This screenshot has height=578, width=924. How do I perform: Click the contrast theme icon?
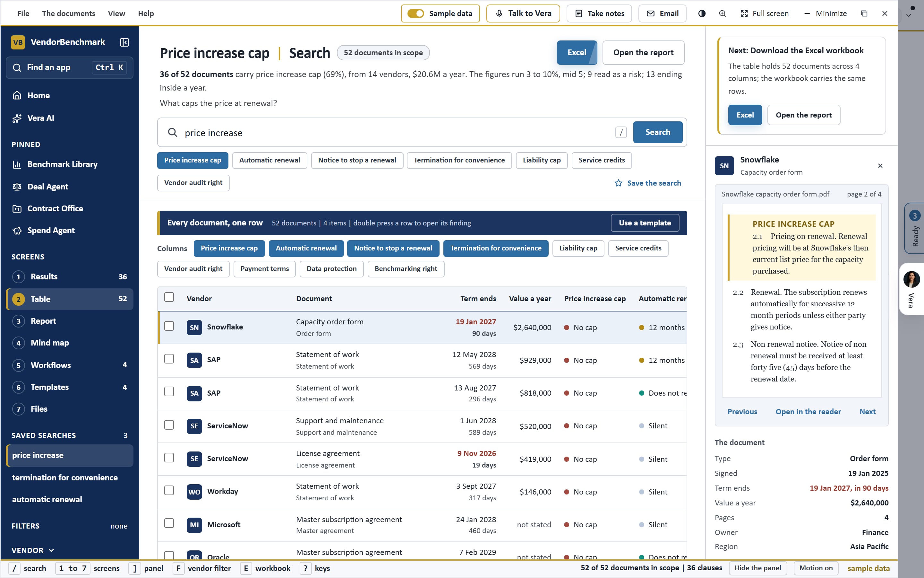tap(702, 13)
